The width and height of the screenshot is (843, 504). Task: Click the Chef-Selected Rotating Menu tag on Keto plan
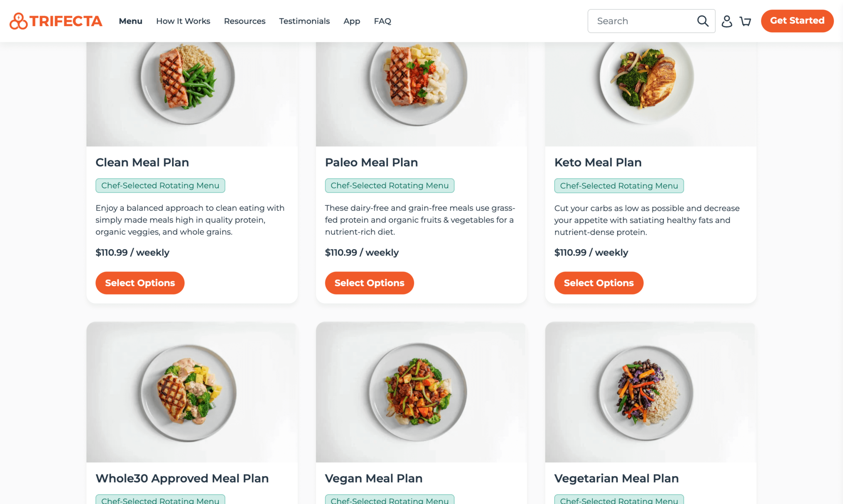pos(619,185)
